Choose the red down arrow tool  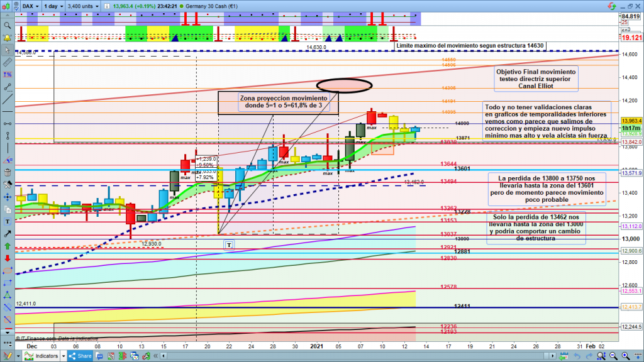point(7,258)
